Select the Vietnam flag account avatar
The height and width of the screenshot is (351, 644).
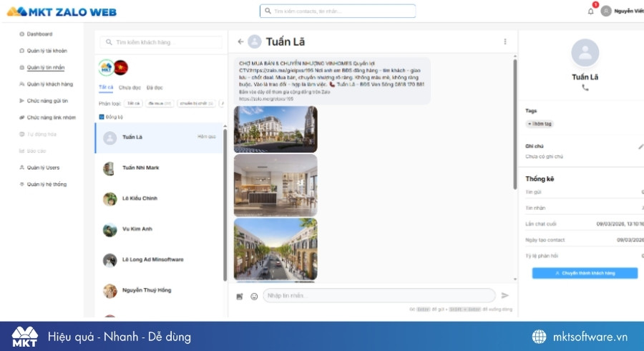click(x=121, y=67)
